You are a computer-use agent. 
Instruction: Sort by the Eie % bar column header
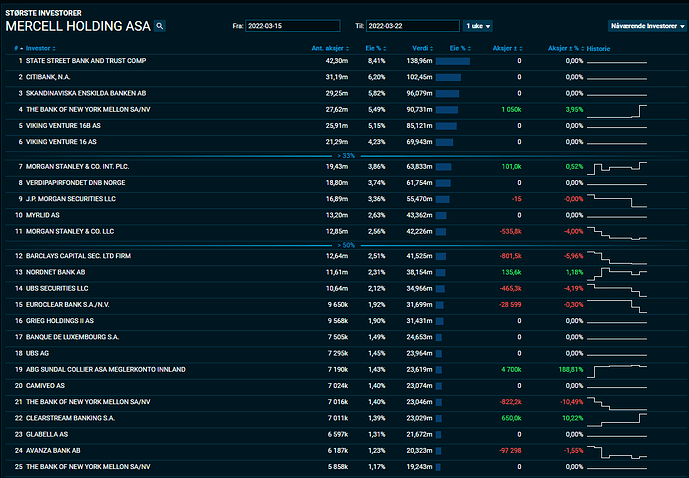click(460, 48)
